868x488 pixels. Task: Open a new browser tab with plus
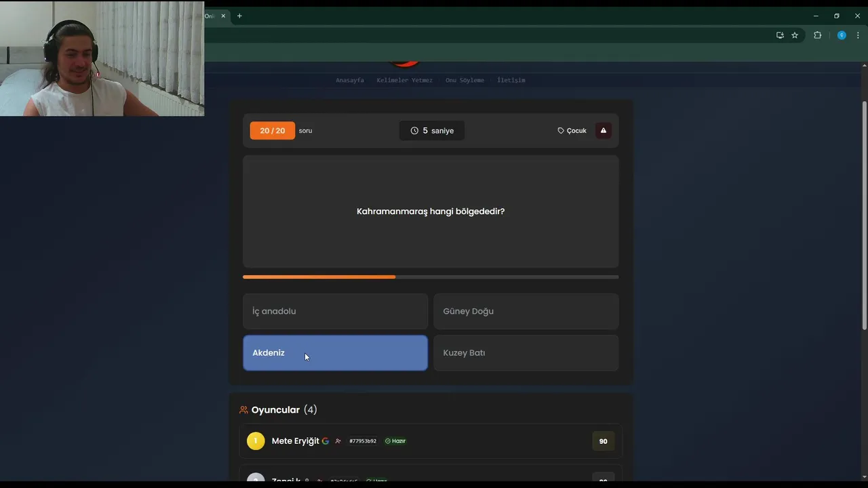239,16
